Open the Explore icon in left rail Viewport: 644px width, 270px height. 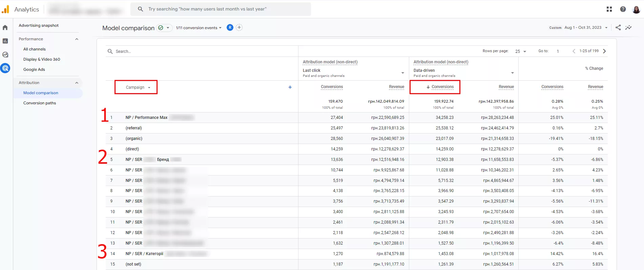click(5, 55)
